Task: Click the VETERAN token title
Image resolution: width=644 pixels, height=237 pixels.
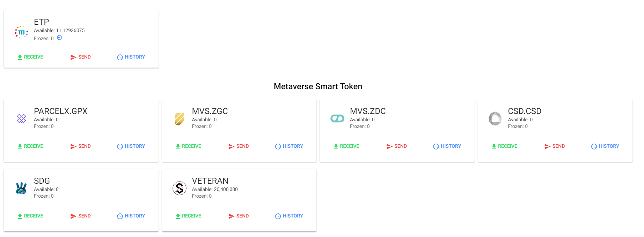Action: (210, 181)
